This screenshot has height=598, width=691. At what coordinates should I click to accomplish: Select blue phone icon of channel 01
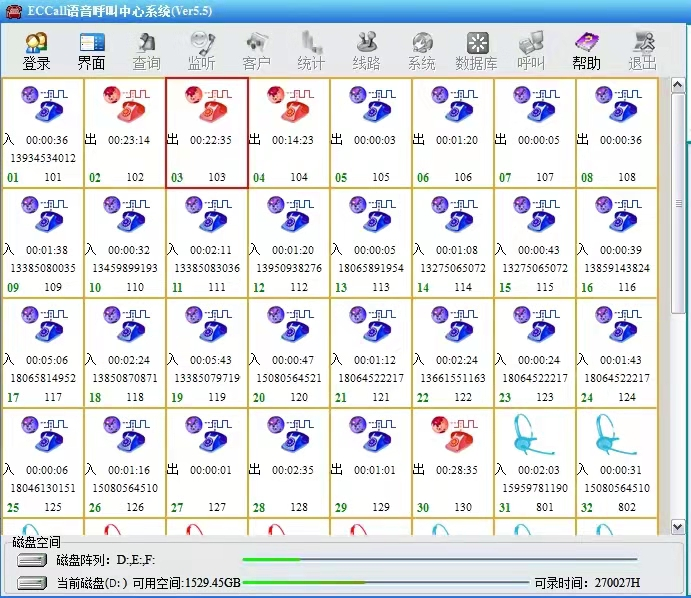point(44,104)
